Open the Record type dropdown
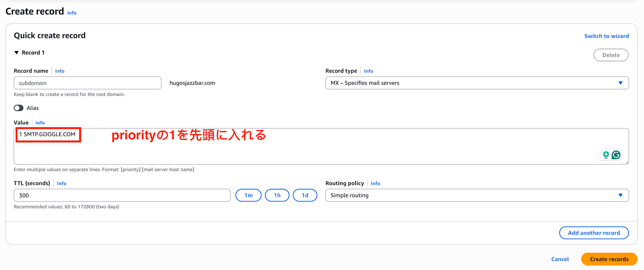 pos(477,83)
